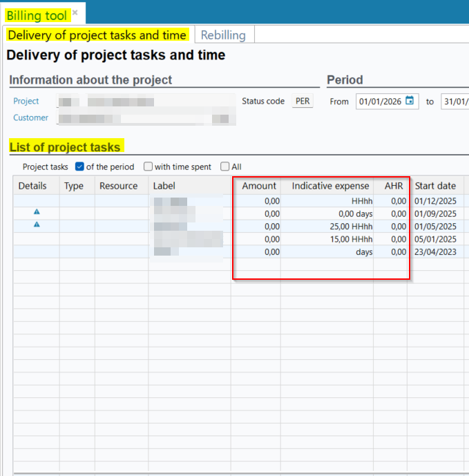Sort by the Amount column header
Image resolution: width=469 pixels, height=476 pixels.
coord(259,186)
